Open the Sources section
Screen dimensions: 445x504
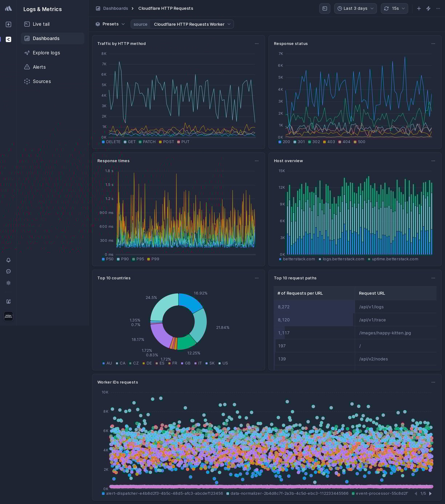(41, 81)
